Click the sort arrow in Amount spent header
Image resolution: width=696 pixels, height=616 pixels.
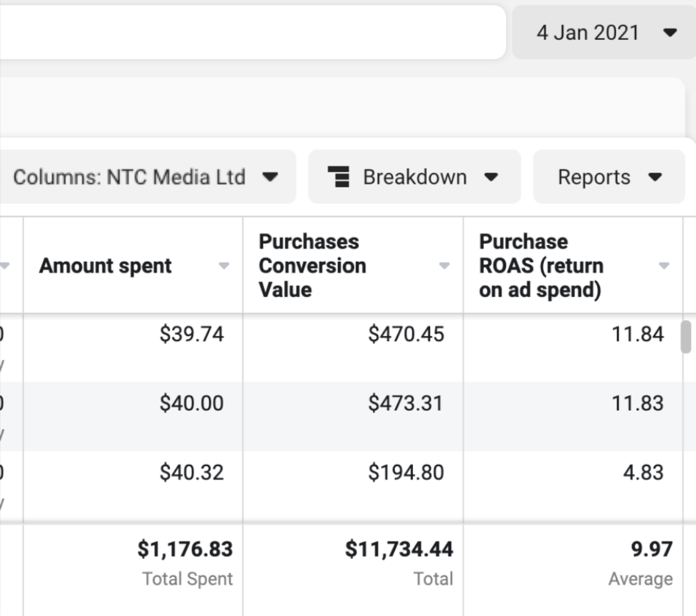(x=224, y=266)
